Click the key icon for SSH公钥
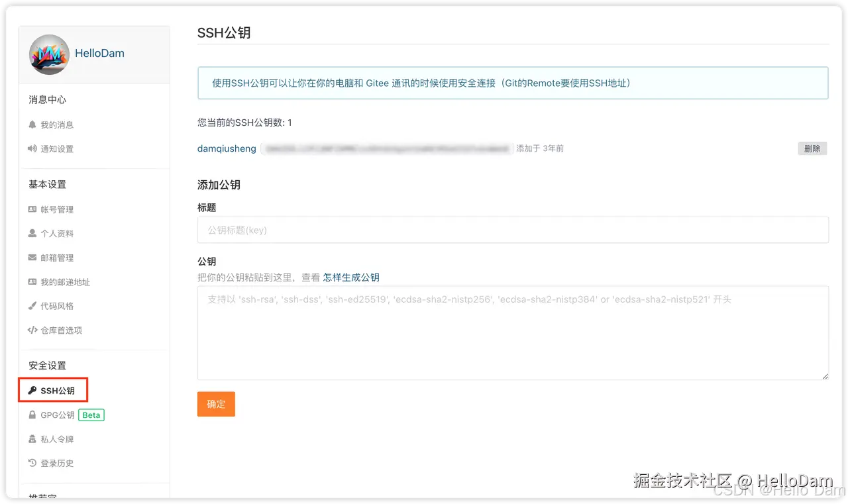The height and width of the screenshot is (504, 848). pyautogui.click(x=32, y=389)
